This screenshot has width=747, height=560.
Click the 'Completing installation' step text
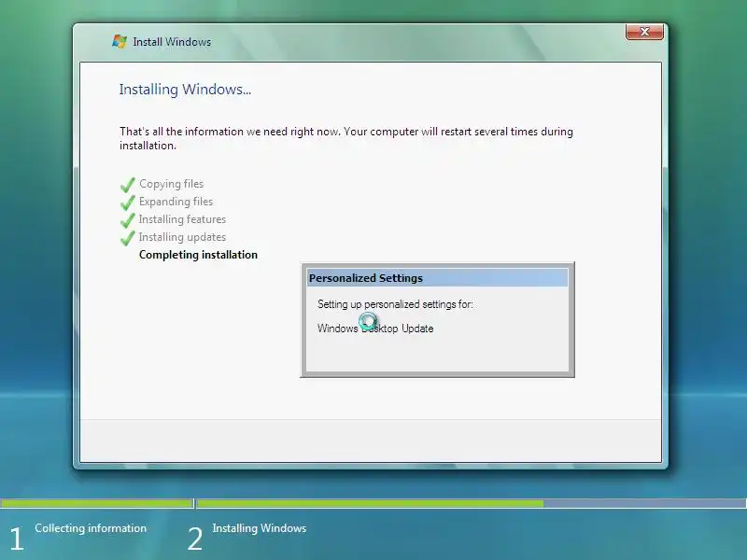(198, 255)
